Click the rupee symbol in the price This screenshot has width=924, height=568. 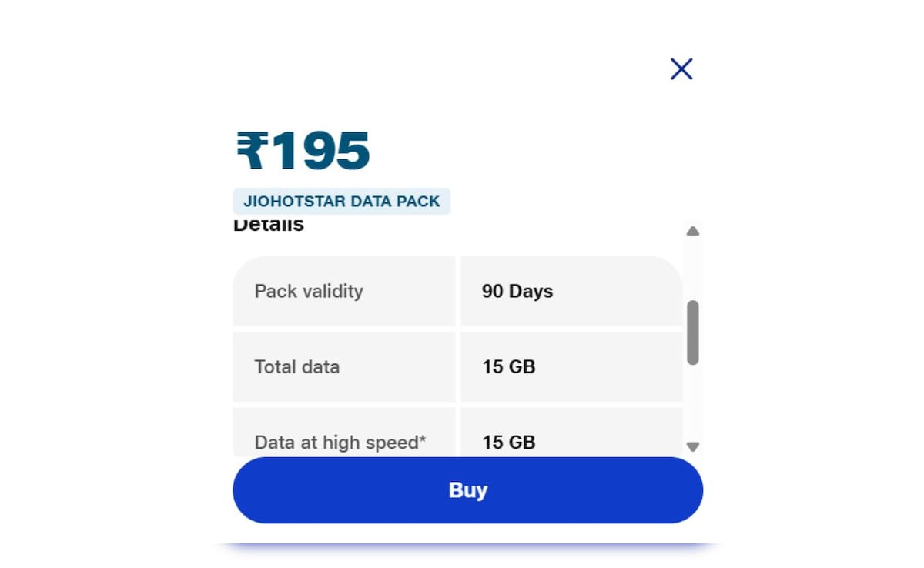coord(252,151)
